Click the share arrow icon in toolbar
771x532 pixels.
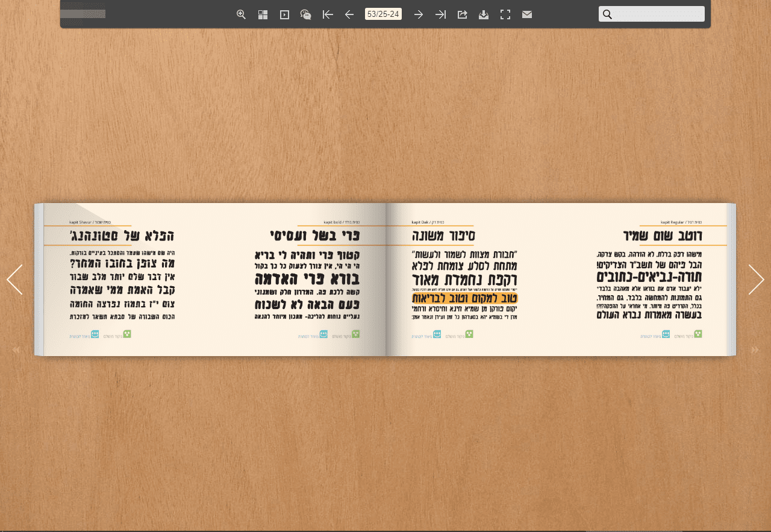(x=462, y=14)
